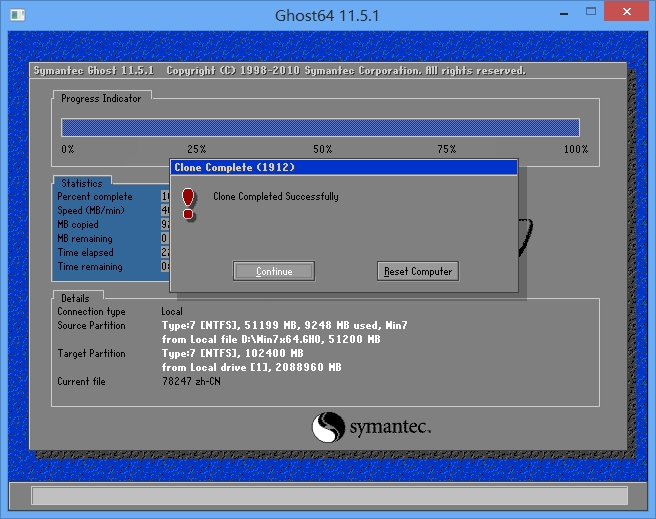Click the red exclamation mark icon
The image size is (656, 519).
pos(188,204)
